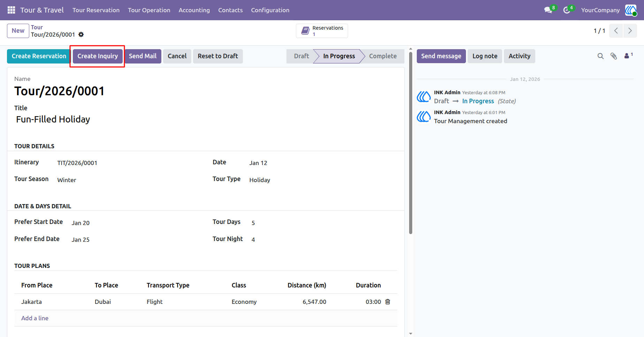This screenshot has height=337, width=644.
Task: Open the Tour Reservation menu
Action: pyautogui.click(x=96, y=10)
